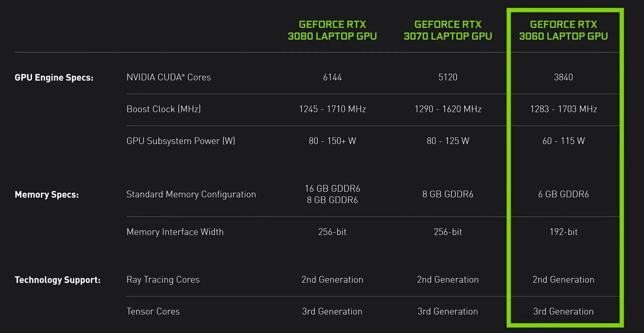Click the GeForce RTX 3080 Laptop GPU header
This screenshot has width=644, height=333.
(x=332, y=30)
